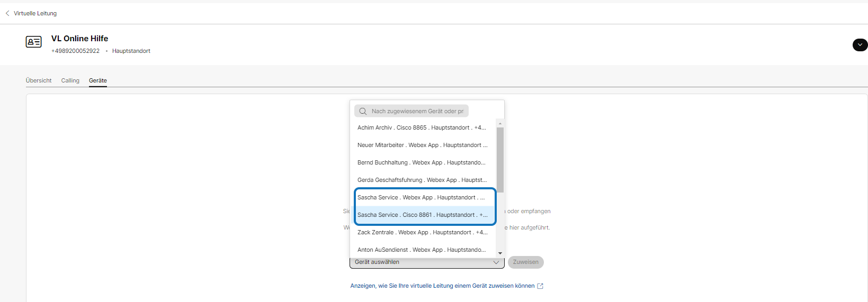Image resolution: width=868 pixels, height=302 pixels.
Task: Choose Zack Zentrale Webex App entry
Action: click(x=423, y=232)
